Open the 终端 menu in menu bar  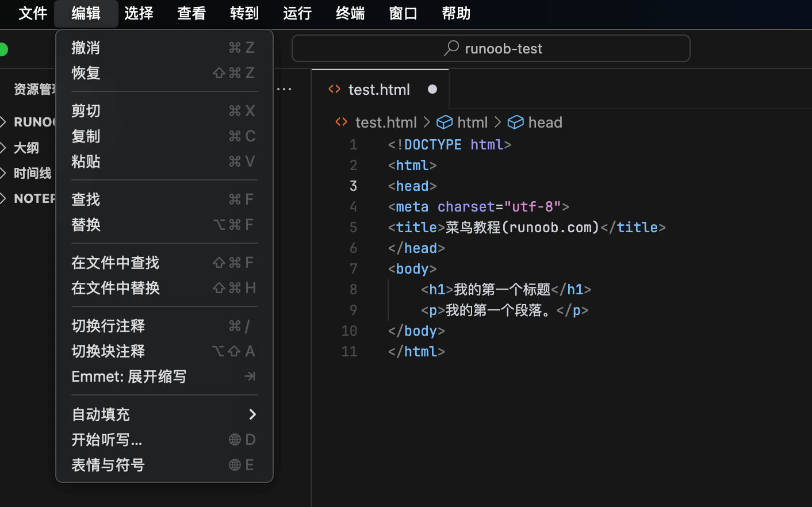pyautogui.click(x=350, y=13)
